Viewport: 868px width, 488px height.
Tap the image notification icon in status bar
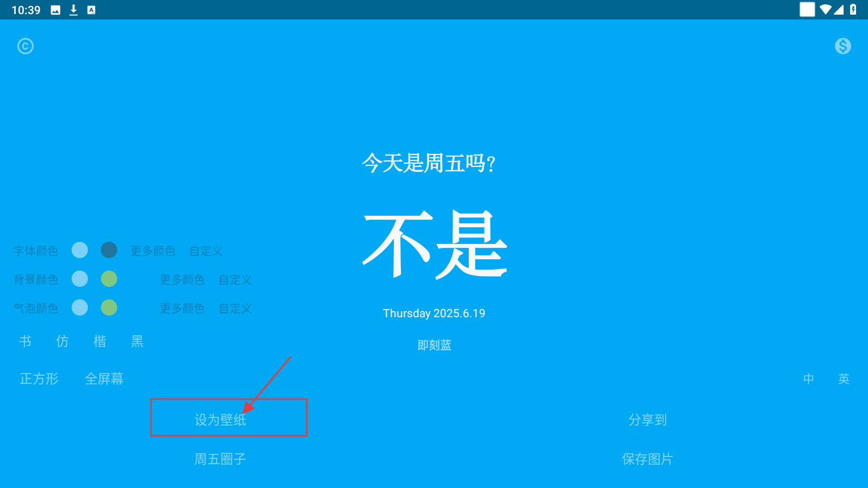point(55,10)
